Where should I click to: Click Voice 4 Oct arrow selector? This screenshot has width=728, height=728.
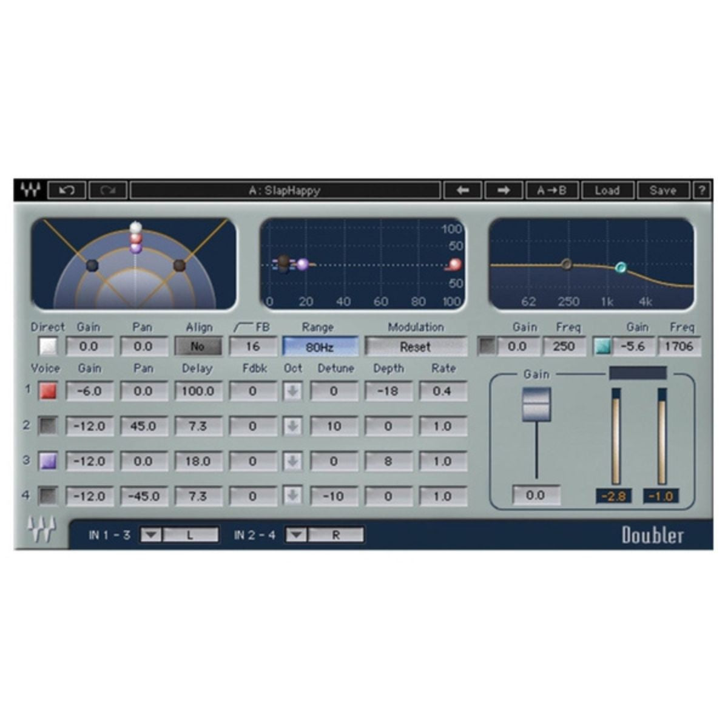(x=293, y=496)
